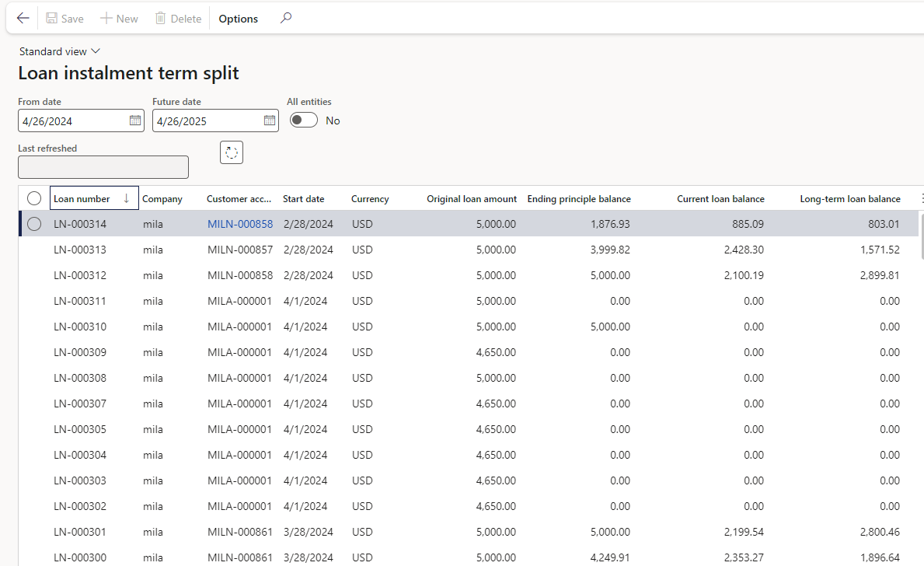This screenshot has width=924, height=566.
Task: Toggle the All entities switch
Action: 304,121
